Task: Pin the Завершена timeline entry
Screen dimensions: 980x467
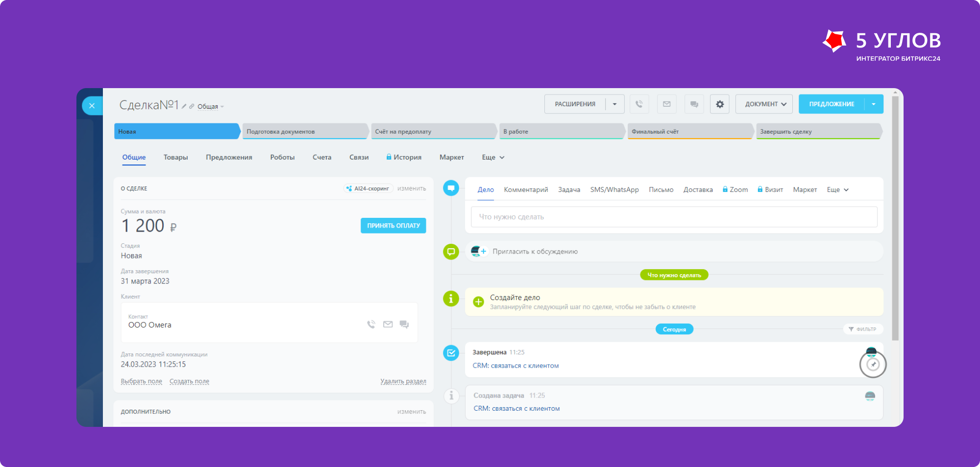Action: pos(873,364)
